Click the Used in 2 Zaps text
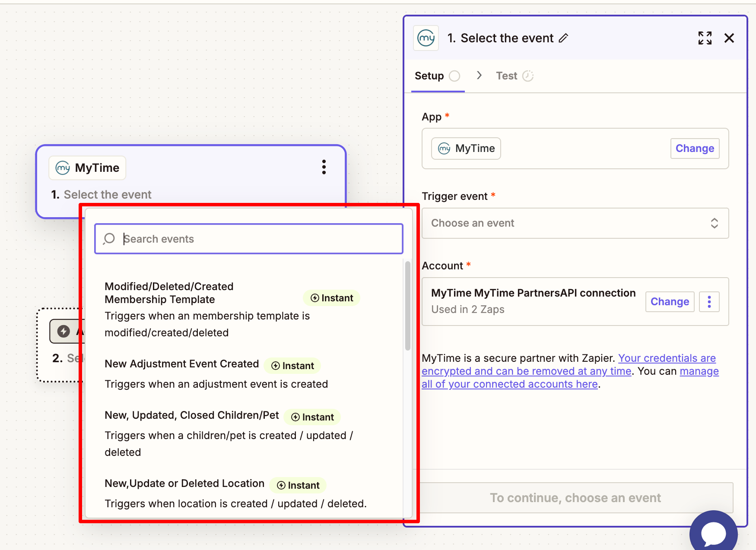Viewport: 756px width, 550px height. click(x=467, y=310)
